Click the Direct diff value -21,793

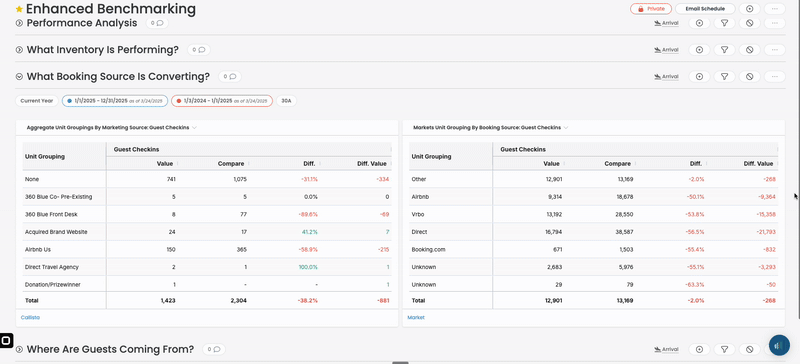click(x=766, y=232)
